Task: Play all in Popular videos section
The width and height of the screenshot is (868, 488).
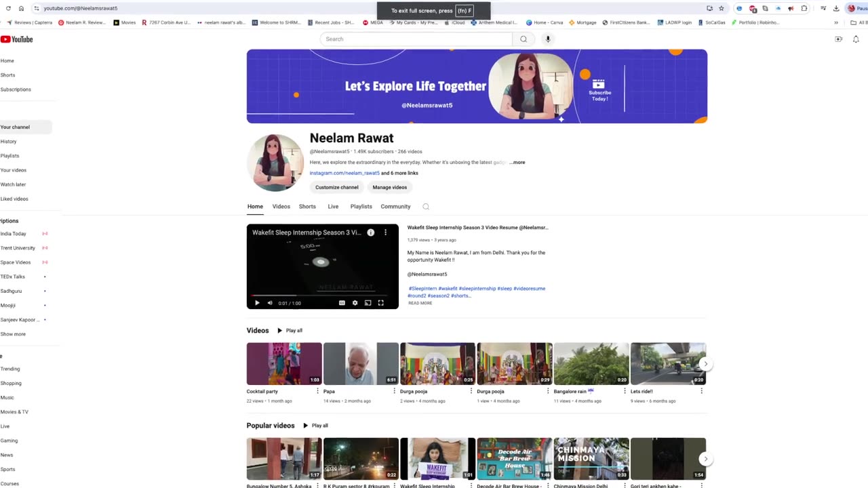Action: pos(315,426)
